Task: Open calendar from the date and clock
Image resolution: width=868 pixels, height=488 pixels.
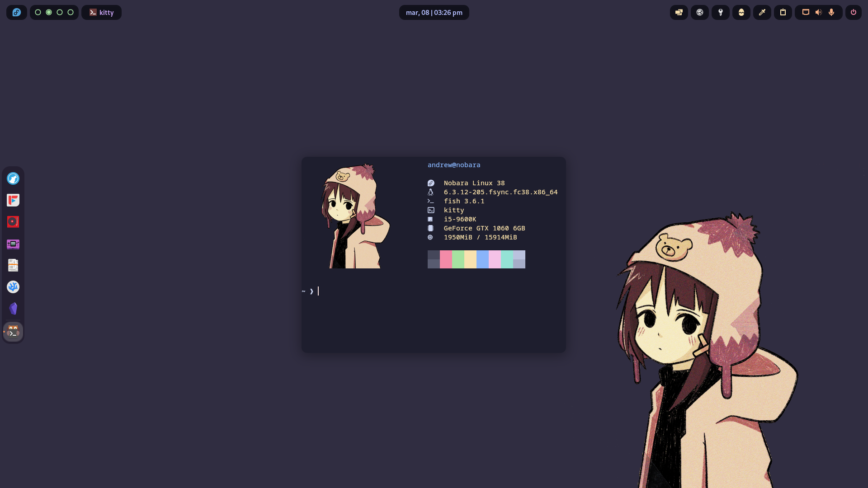Action: (x=434, y=13)
